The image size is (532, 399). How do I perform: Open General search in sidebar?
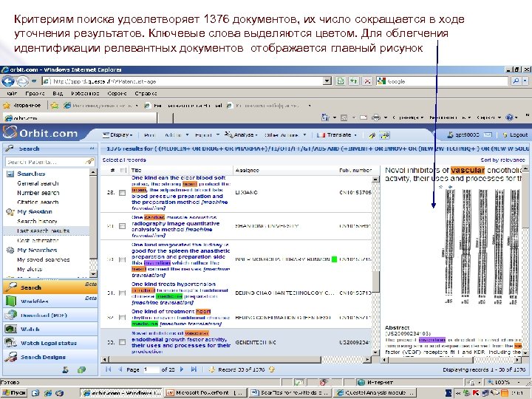tap(38, 183)
